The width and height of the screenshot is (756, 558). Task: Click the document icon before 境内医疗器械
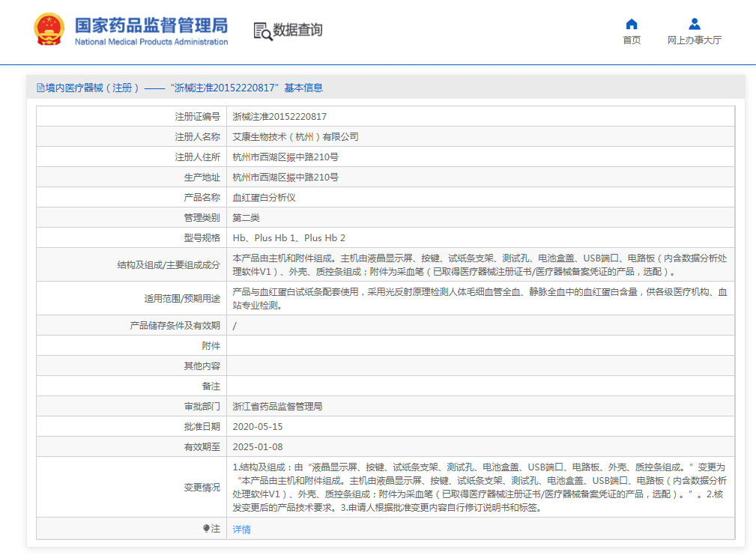coord(40,88)
